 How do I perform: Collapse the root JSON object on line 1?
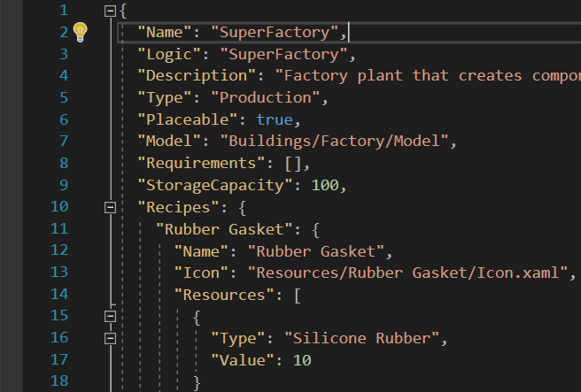[110, 12]
